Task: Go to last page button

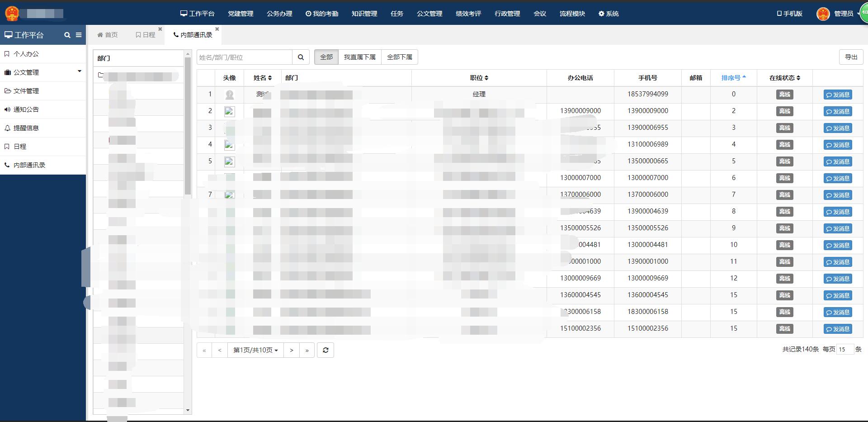Action: click(x=307, y=350)
